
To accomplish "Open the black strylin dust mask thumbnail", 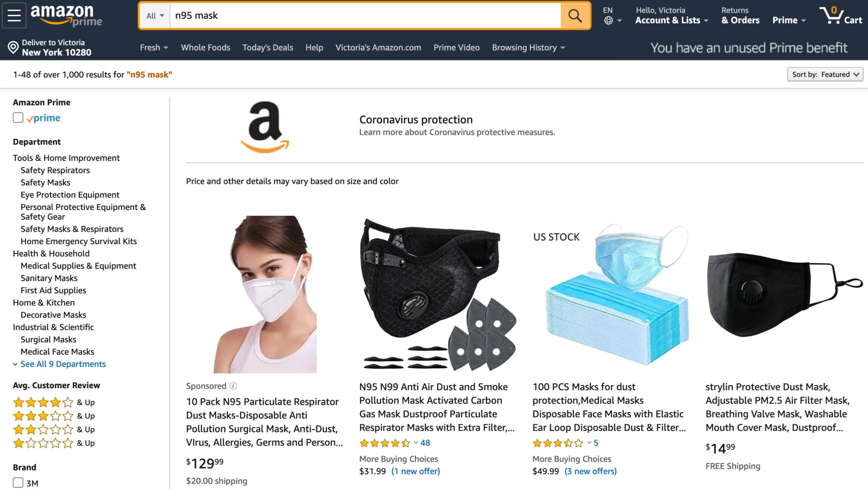I will coord(784,294).
